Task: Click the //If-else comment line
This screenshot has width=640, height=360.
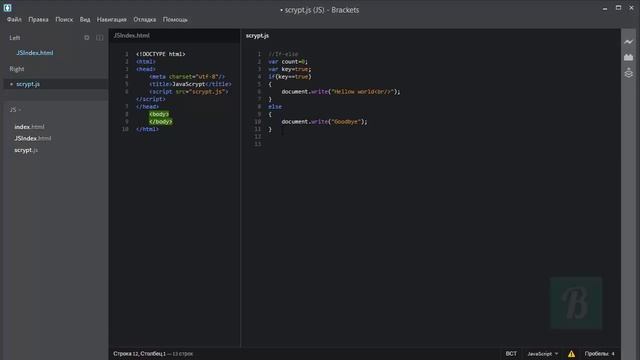Action: point(283,54)
